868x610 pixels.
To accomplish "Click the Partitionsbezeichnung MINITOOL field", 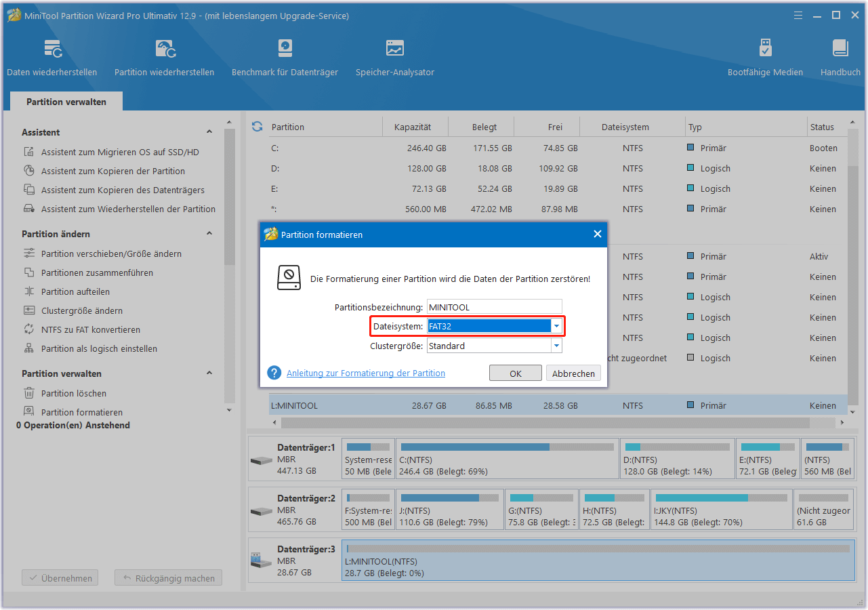I will click(x=495, y=307).
